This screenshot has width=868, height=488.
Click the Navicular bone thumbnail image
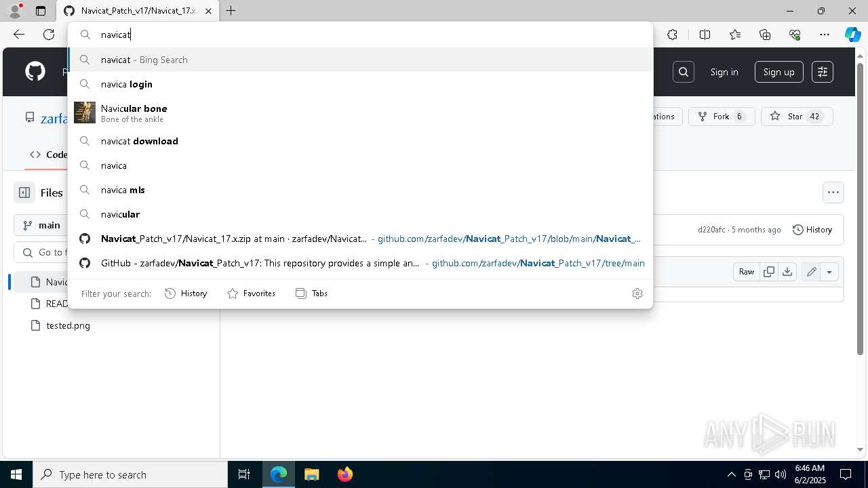(x=85, y=113)
